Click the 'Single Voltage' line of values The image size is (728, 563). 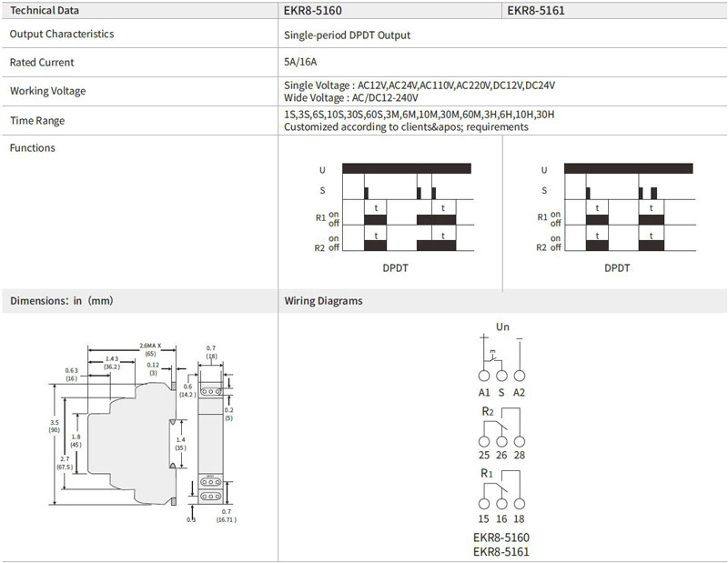(420, 85)
